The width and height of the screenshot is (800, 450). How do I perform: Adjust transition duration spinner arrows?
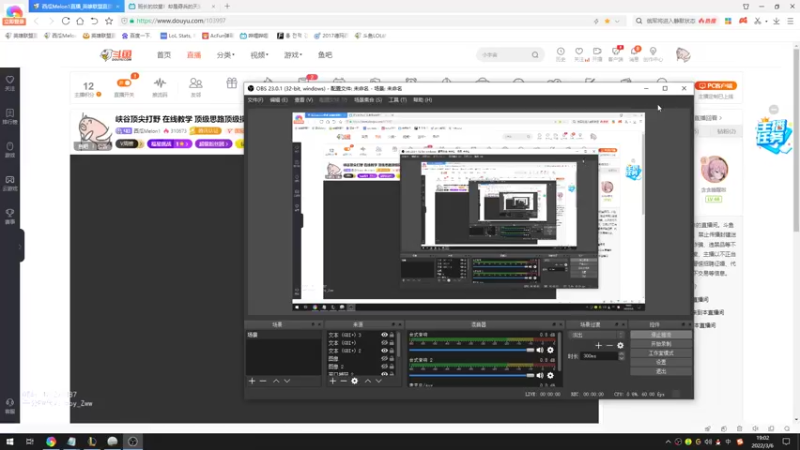[x=621, y=356]
